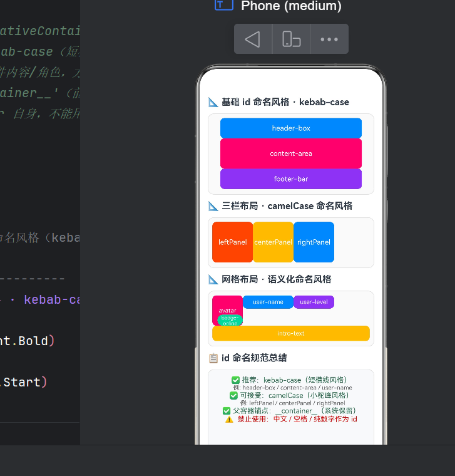Click the back triangle previewer button
Viewport: 455px width, 476px height.
[253, 39]
